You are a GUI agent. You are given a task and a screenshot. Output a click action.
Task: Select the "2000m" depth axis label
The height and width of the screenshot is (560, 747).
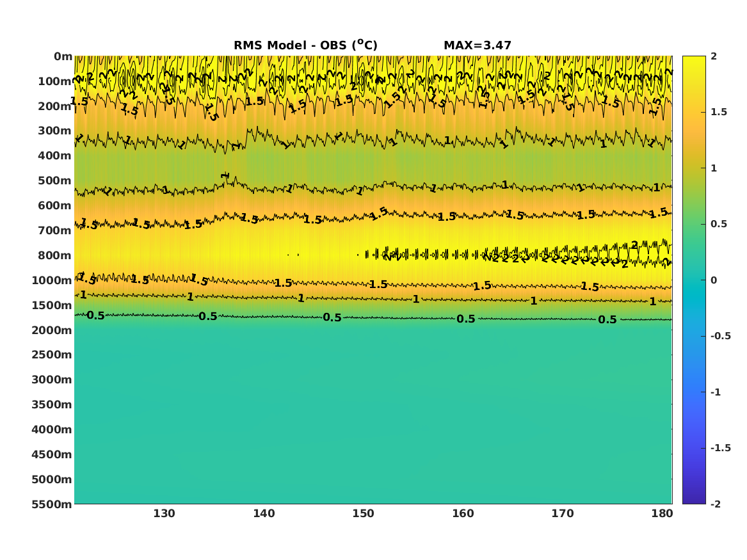tap(52, 330)
